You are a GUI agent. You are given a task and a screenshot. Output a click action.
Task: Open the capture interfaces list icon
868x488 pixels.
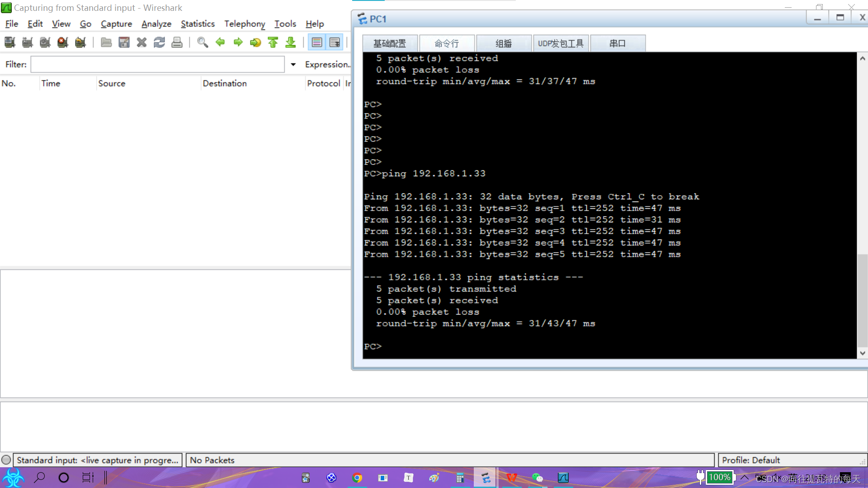[10, 42]
